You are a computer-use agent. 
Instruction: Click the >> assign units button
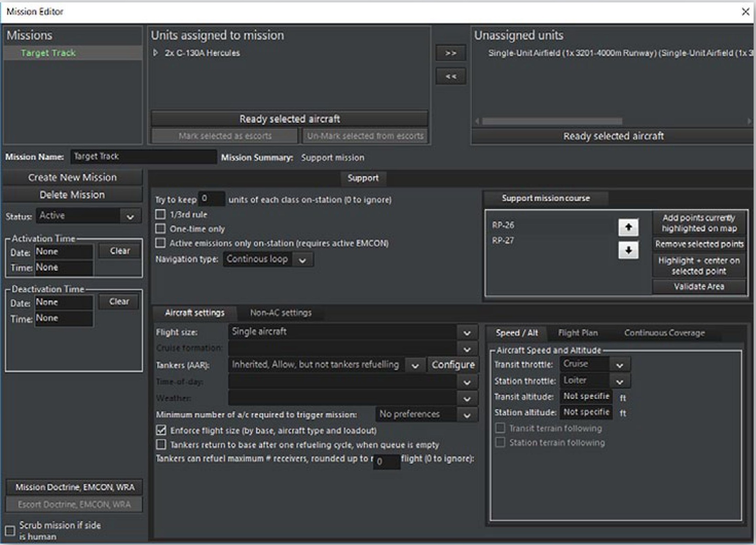451,53
